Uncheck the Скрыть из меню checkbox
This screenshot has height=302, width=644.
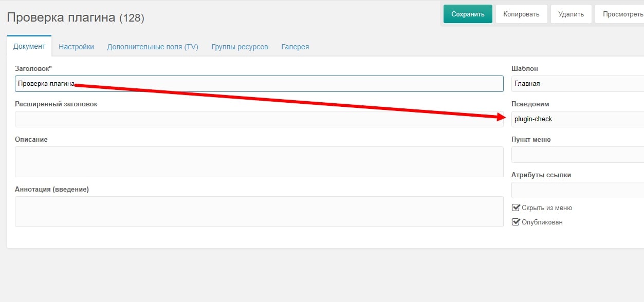point(516,208)
